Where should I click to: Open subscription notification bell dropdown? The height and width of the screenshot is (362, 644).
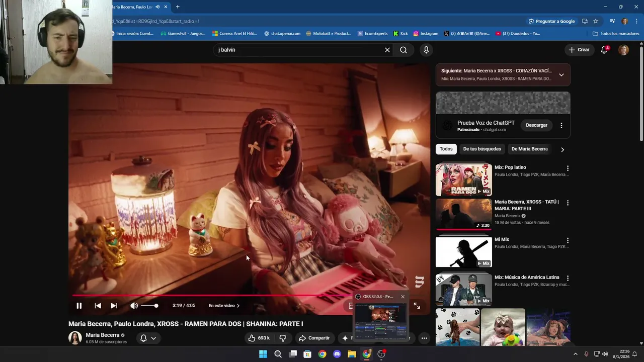pos(148,338)
